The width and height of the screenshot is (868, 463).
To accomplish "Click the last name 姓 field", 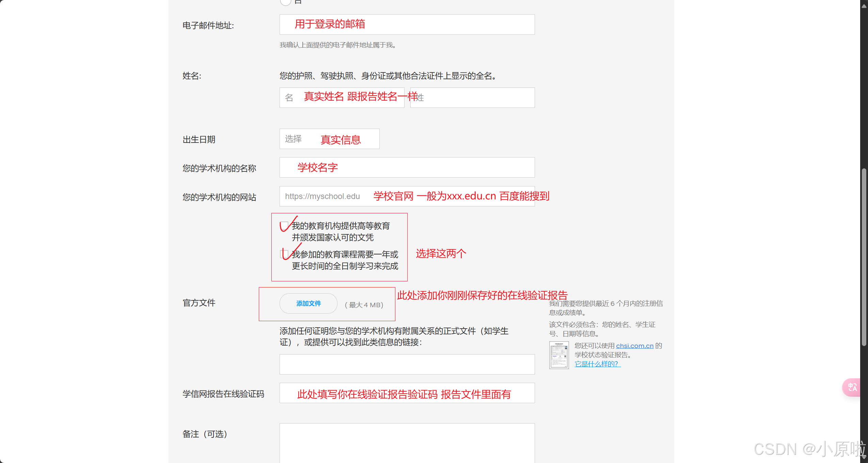I will tap(472, 98).
